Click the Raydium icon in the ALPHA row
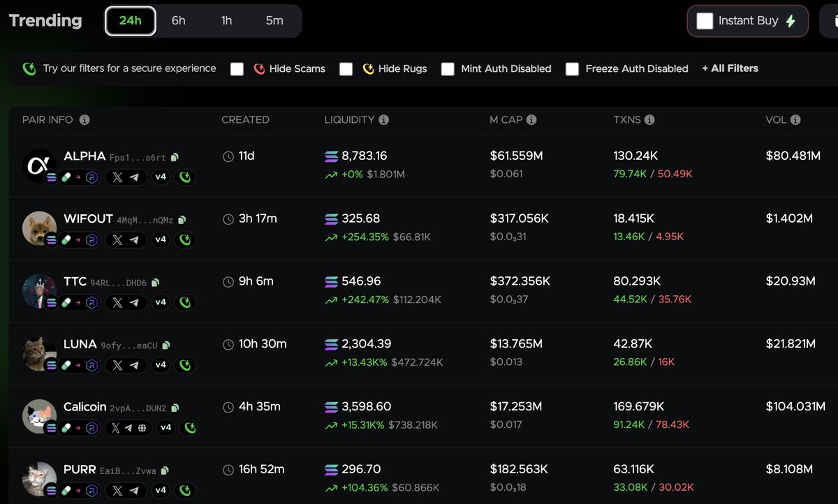The width and height of the screenshot is (838, 504). click(x=91, y=177)
